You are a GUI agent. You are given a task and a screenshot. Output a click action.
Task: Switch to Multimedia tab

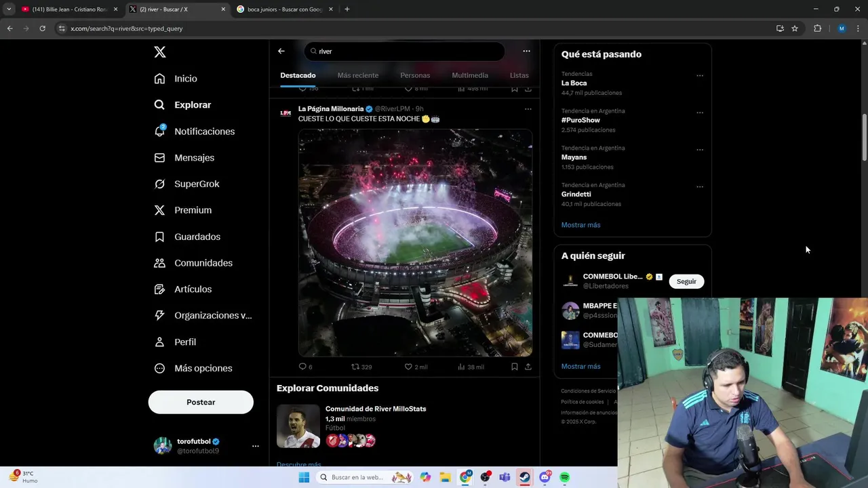[x=470, y=75]
